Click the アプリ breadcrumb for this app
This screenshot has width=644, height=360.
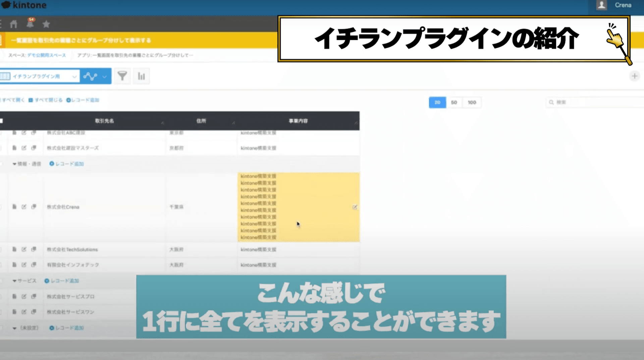pyautogui.click(x=135, y=55)
